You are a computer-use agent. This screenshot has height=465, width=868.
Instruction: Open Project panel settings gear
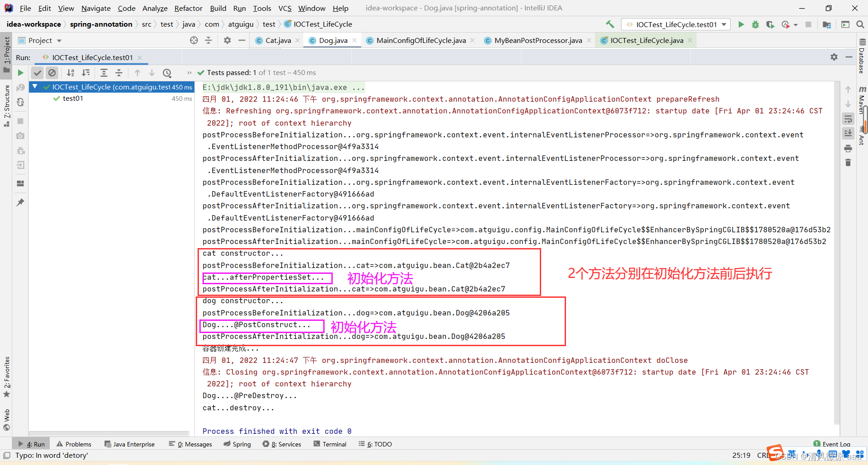[x=227, y=40]
